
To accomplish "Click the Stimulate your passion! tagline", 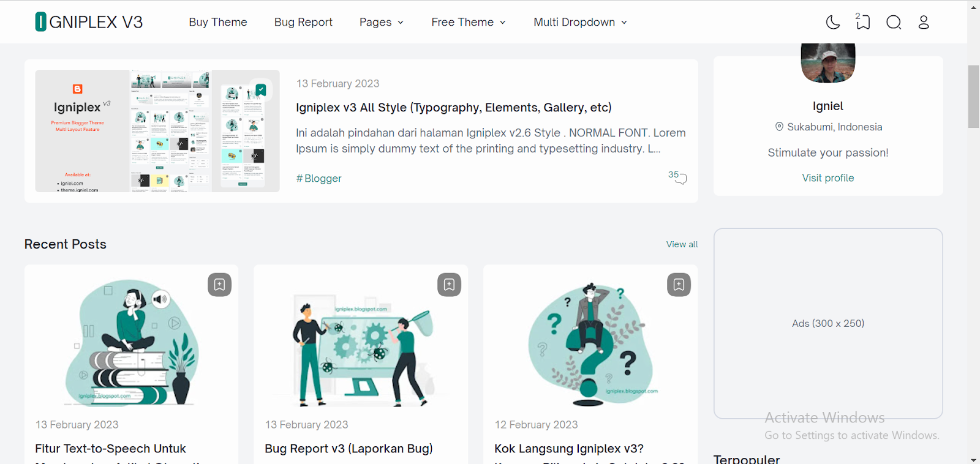I will point(828,153).
